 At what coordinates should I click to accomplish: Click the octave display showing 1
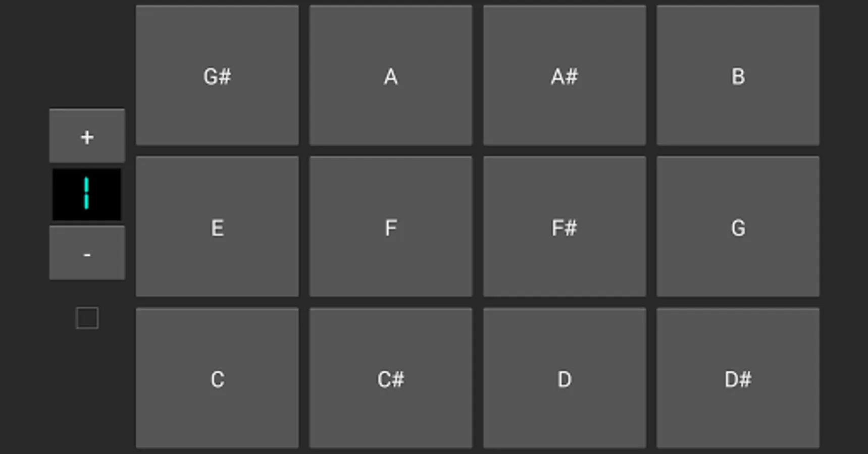click(x=86, y=195)
